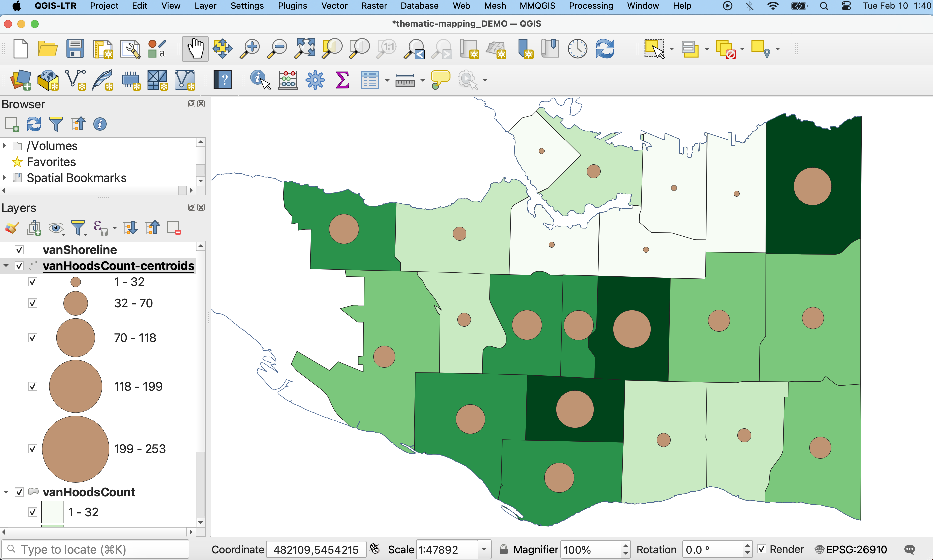
Task: Open Processing Toolbox gear icon
Action: click(315, 80)
